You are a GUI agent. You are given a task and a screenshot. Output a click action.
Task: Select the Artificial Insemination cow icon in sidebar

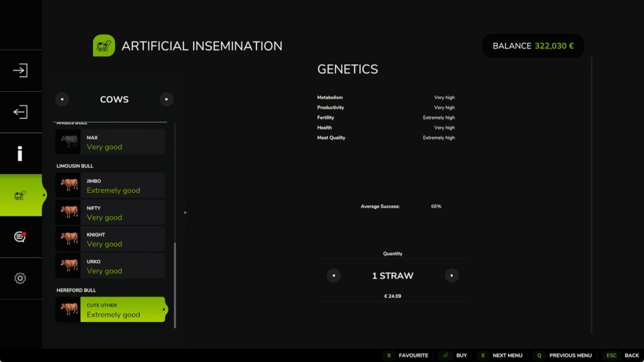pyautogui.click(x=20, y=195)
